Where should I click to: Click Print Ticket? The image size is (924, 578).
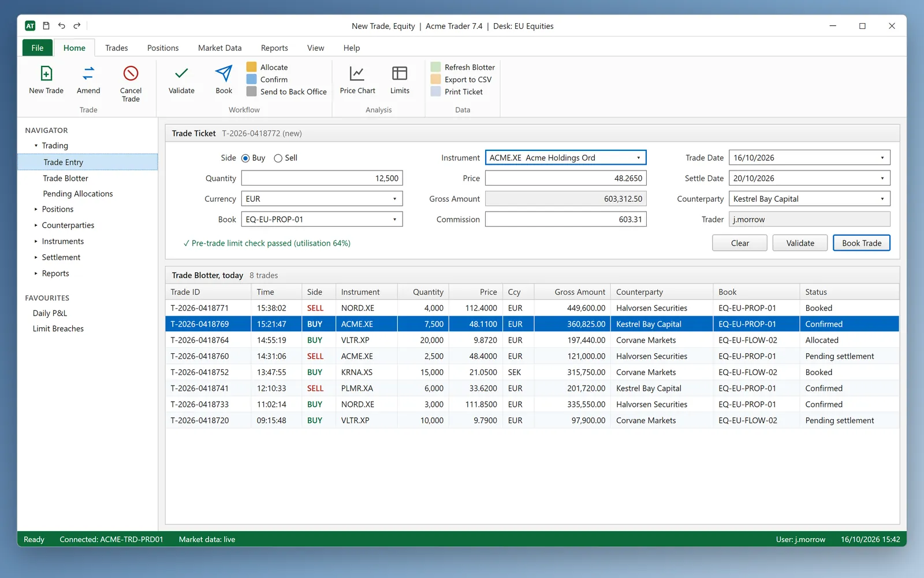[x=457, y=91]
